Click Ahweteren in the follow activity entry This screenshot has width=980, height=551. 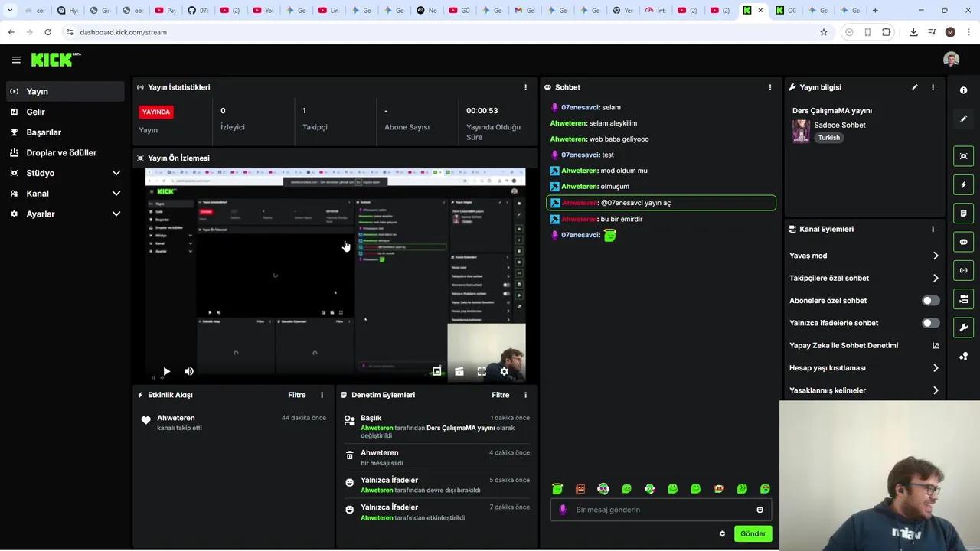click(176, 418)
